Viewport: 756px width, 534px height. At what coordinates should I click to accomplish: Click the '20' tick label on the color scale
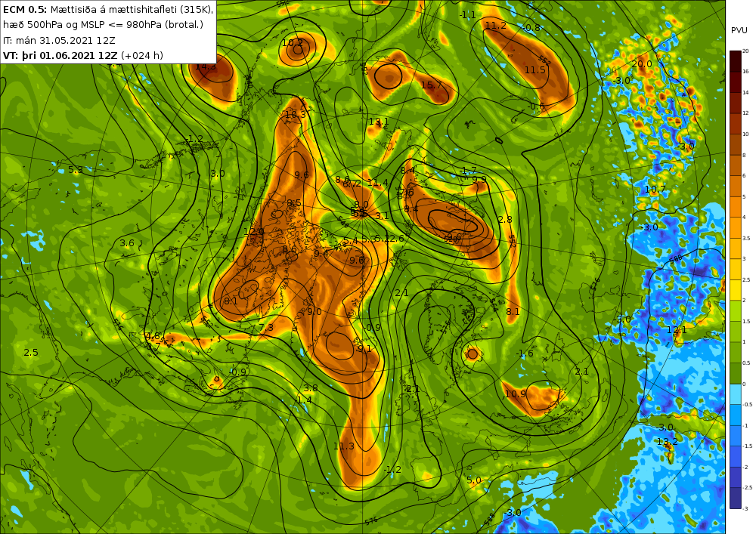[x=745, y=51]
